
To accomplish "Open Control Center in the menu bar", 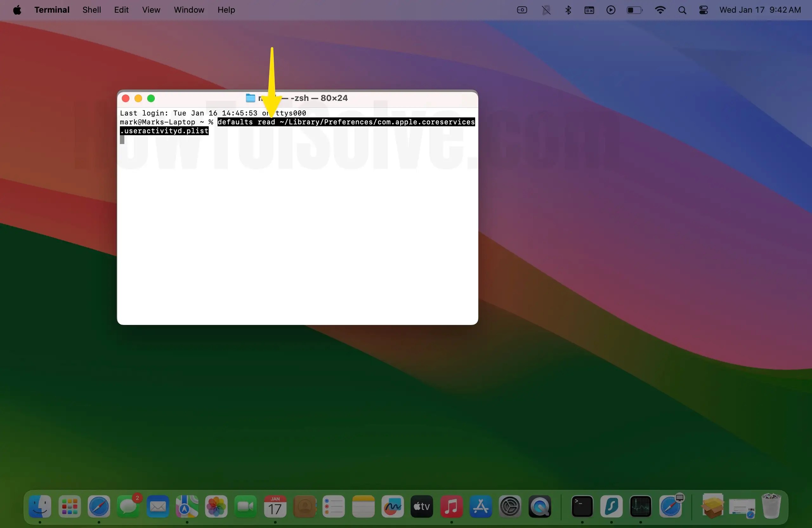I will pos(703,10).
